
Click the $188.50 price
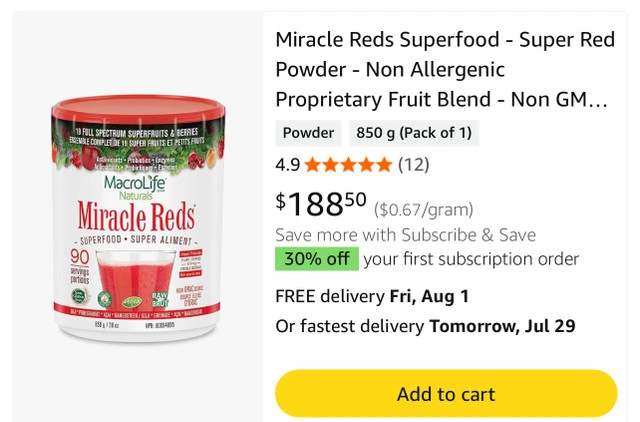[321, 204]
